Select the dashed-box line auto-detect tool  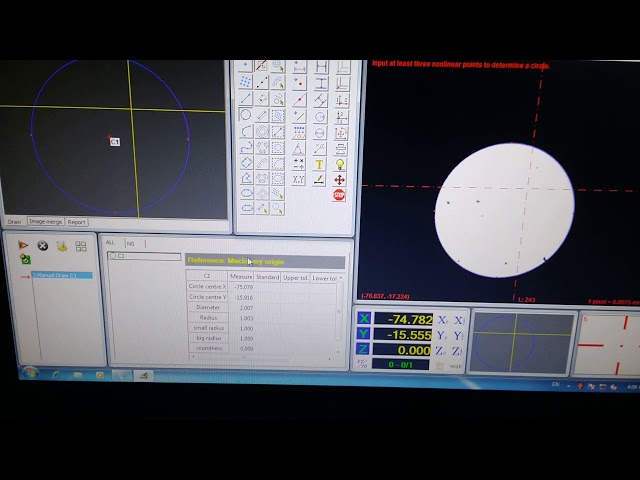(x=278, y=131)
